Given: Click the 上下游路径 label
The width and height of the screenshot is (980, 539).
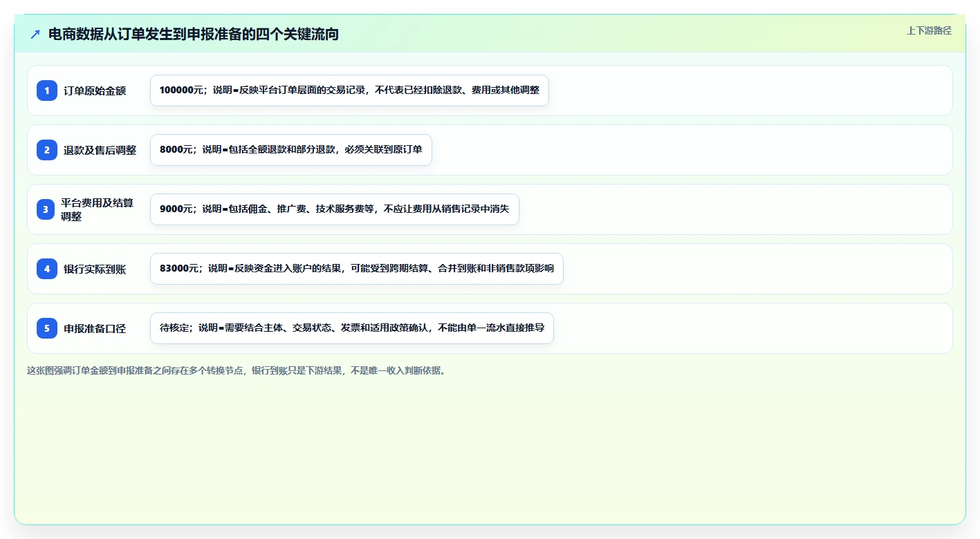Looking at the screenshot, I should coord(929,30).
